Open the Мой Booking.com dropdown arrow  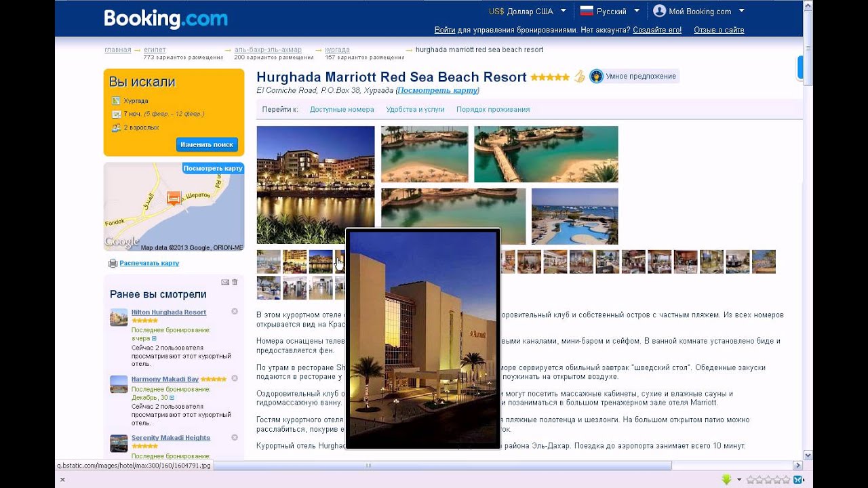[741, 11]
